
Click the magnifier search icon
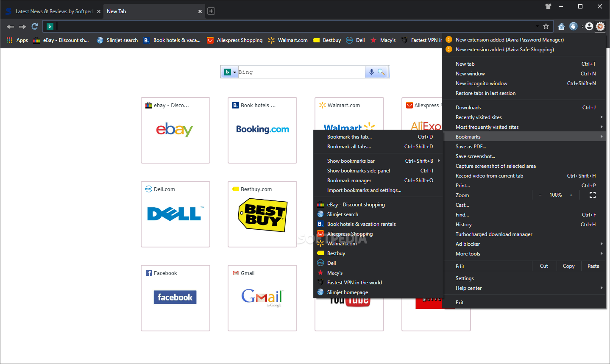(x=381, y=72)
